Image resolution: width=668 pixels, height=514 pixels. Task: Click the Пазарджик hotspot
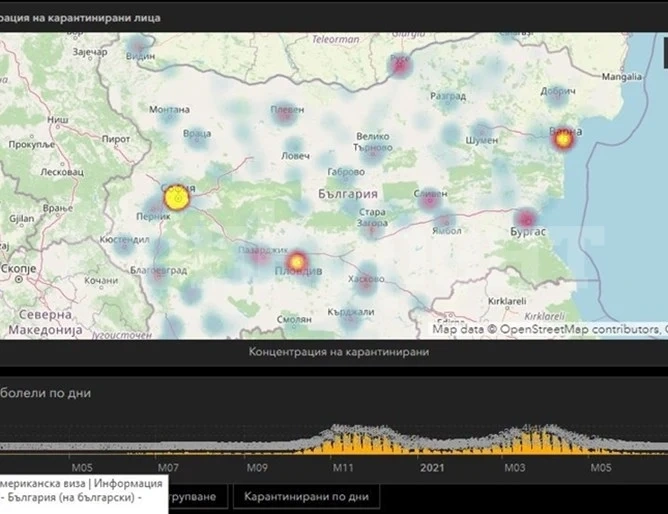(261, 256)
